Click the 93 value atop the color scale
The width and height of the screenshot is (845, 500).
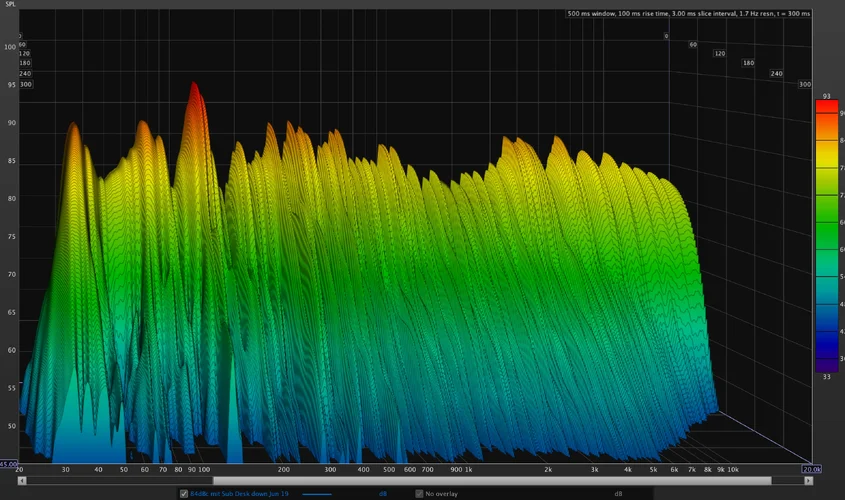[x=827, y=96]
